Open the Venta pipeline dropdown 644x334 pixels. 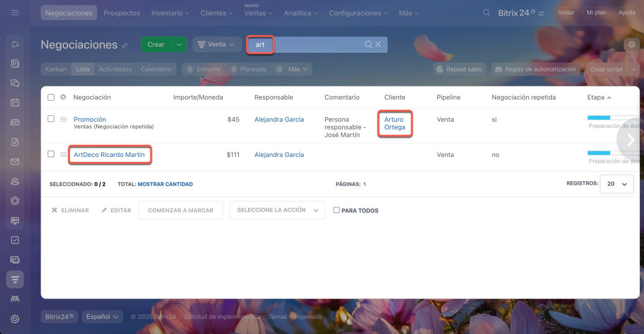217,45
